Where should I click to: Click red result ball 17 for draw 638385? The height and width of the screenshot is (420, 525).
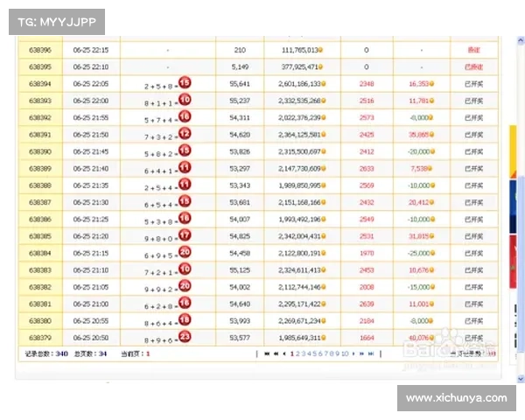tap(185, 234)
